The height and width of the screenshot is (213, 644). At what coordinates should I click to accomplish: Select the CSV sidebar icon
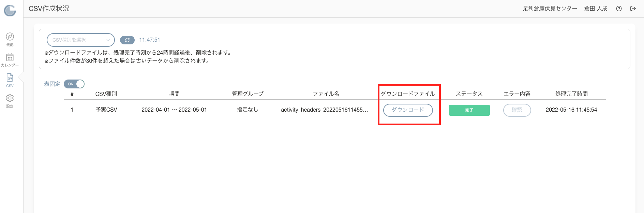[x=10, y=77]
